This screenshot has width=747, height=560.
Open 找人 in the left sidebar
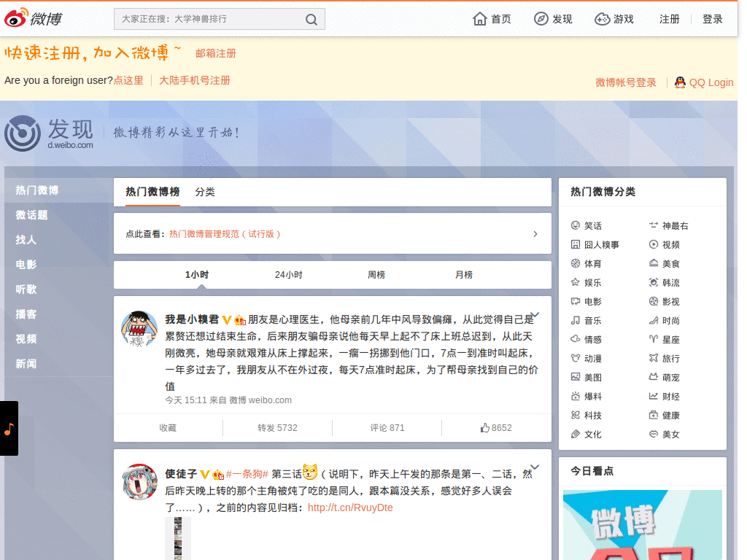tap(26, 240)
